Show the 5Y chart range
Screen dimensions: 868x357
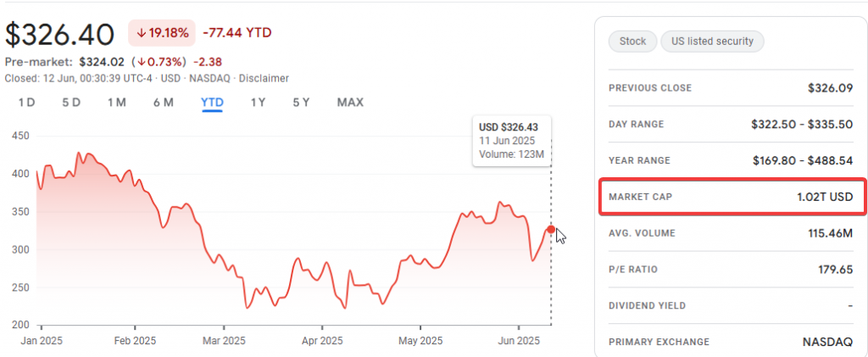tap(301, 103)
